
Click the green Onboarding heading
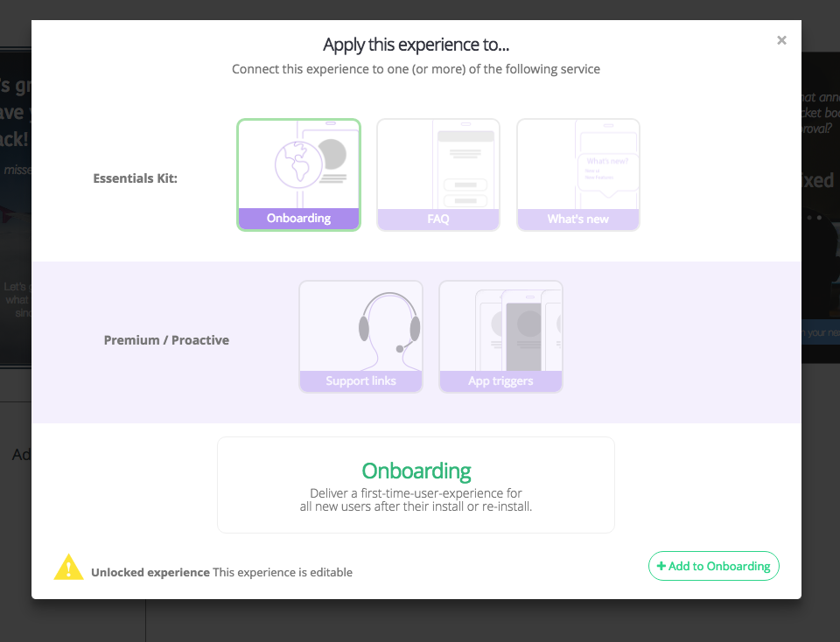click(x=416, y=471)
